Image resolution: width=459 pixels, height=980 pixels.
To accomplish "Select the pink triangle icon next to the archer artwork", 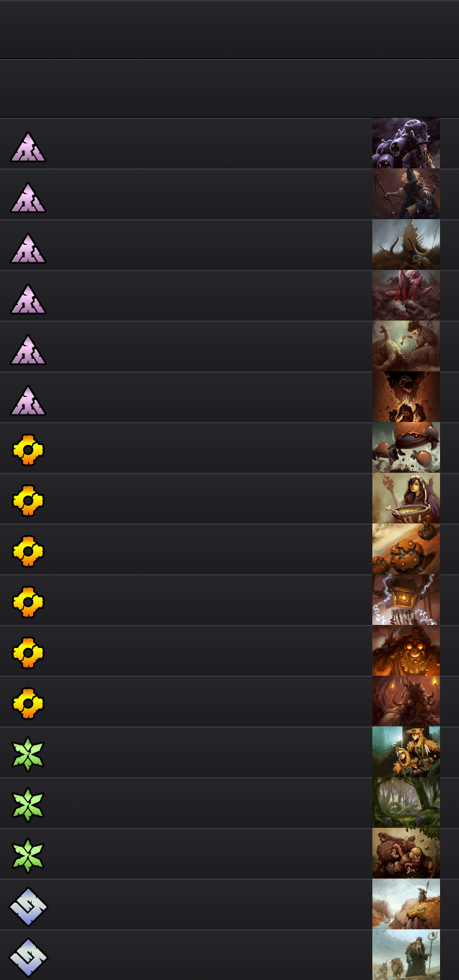I will tap(28, 197).
